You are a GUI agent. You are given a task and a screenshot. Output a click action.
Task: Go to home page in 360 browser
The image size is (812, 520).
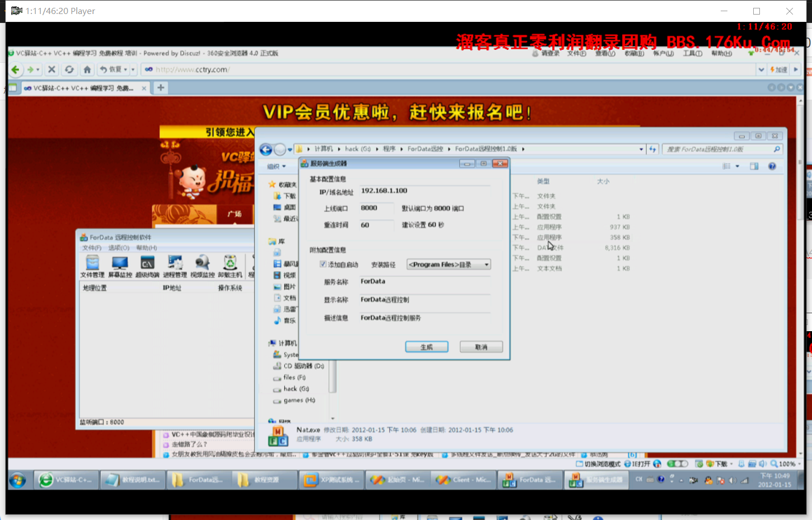(87, 69)
